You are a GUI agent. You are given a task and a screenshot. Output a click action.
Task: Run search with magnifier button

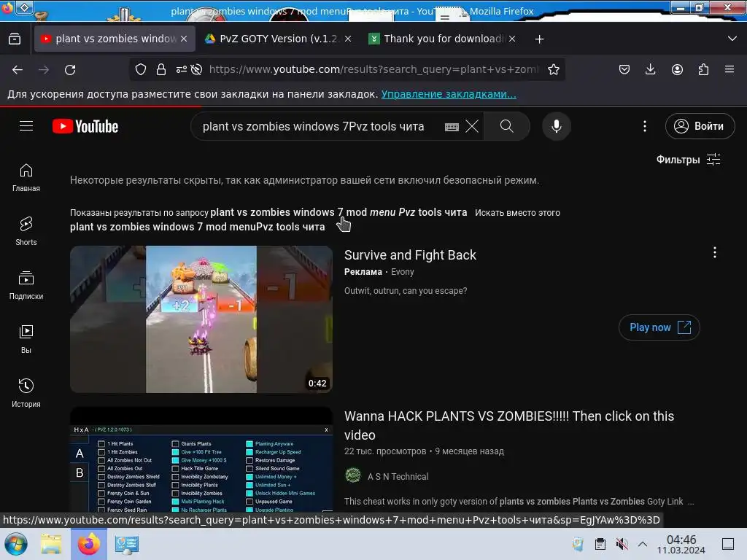(507, 126)
